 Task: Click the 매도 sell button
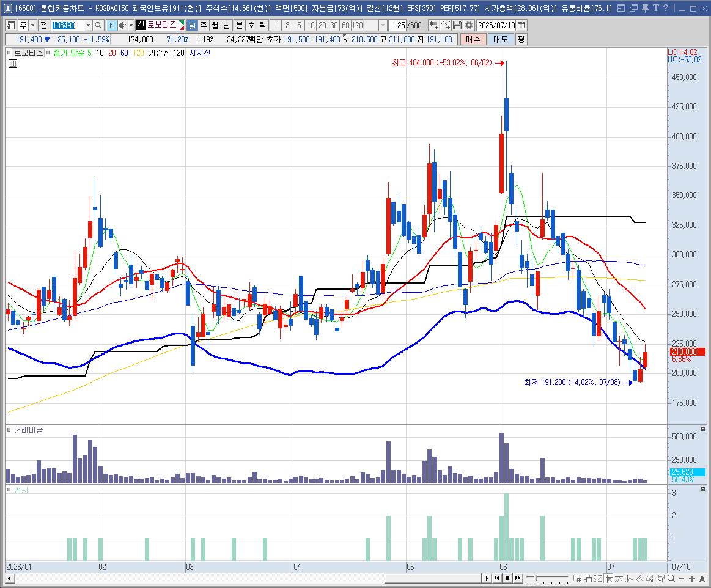tap(501, 40)
